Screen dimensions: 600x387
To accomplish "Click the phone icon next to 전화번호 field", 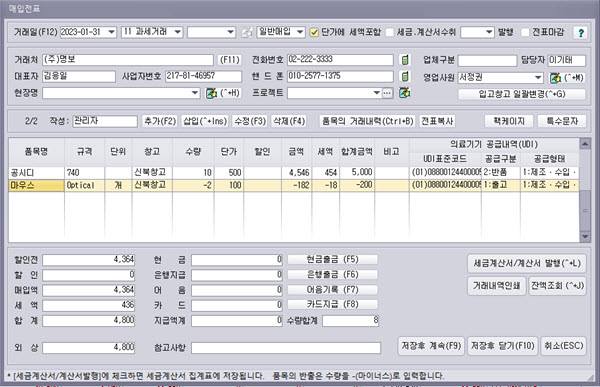I will pos(404,60).
